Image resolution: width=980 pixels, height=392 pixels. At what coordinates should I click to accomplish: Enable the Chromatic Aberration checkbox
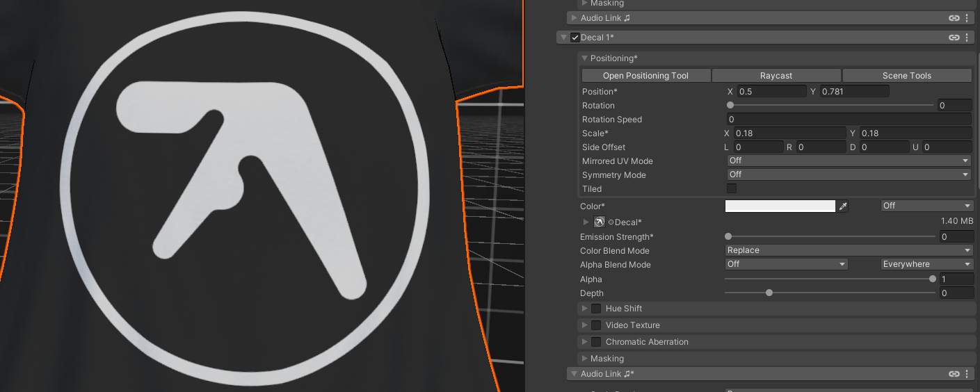596,342
